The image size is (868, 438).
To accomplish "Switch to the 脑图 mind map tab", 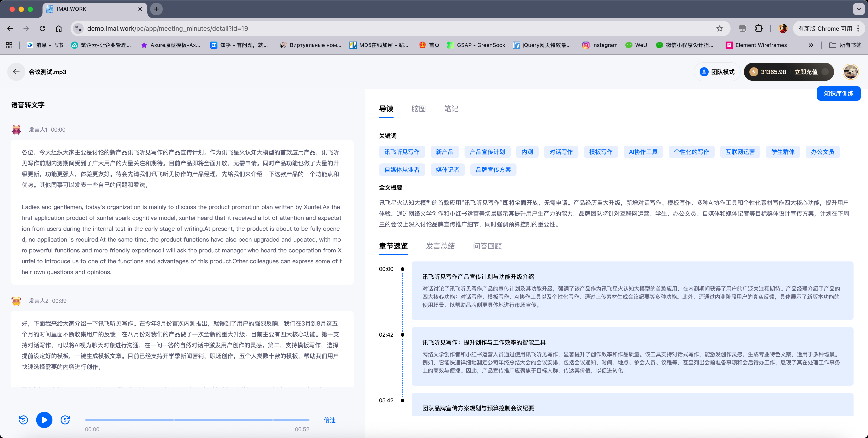I will click(418, 108).
